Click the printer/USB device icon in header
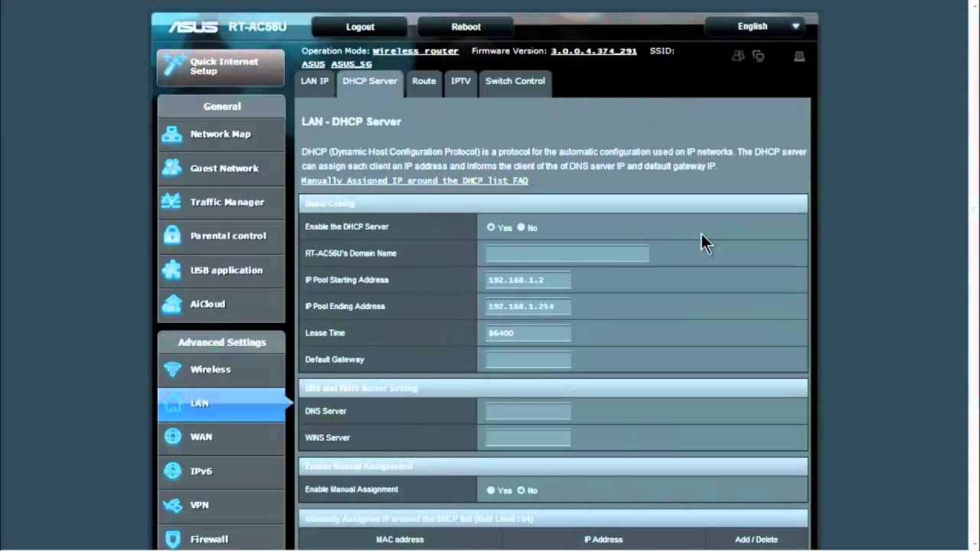The height and width of the screenshot is (551, 980). (x=799, y=57)
